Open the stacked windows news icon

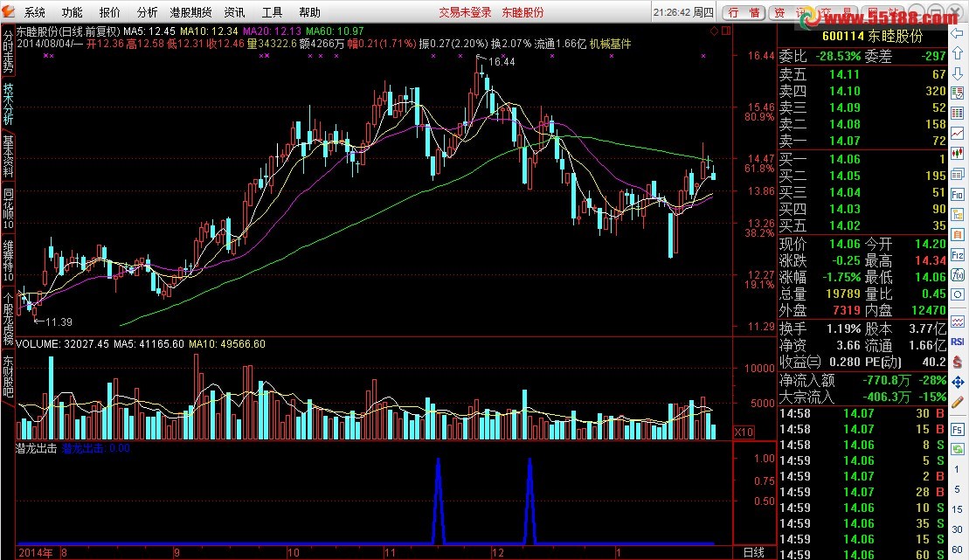(958, 174)
